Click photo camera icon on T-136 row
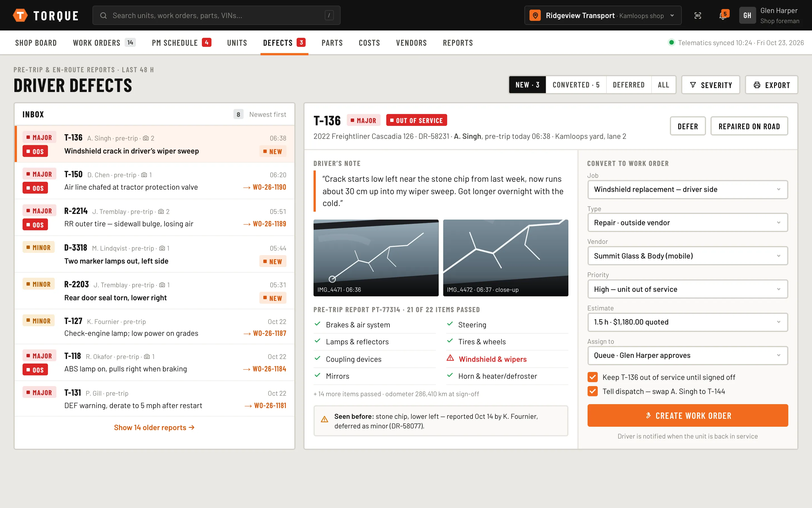This screenshot has height=508, width=812. [x=145, y=138]
